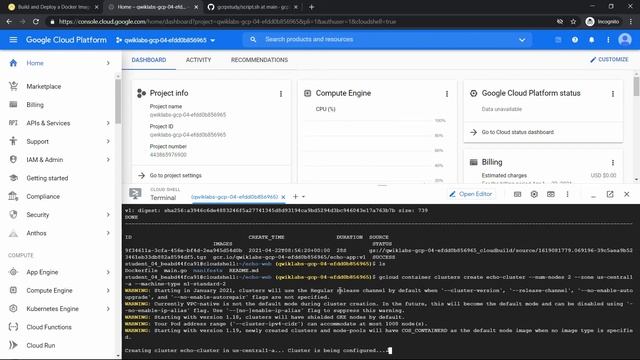Open the Project info card options menu
Image resolution: width=640 pixels, height=360 pixels.
click(x=281, y=94)
